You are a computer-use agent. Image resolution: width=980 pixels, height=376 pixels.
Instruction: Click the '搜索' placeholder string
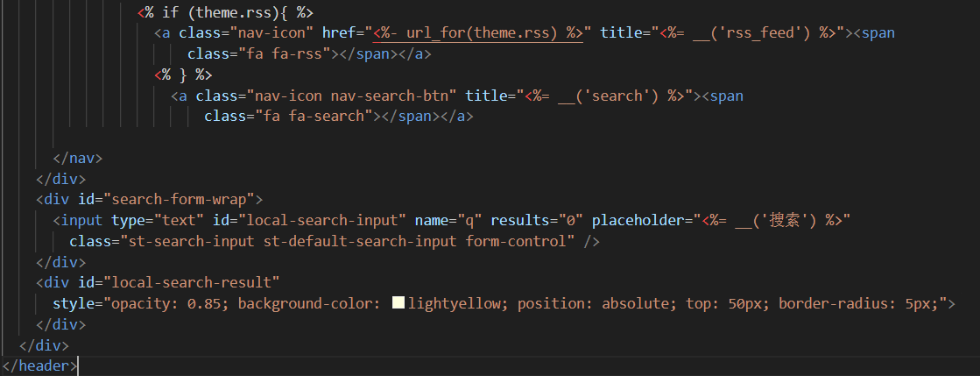[784, 220]
